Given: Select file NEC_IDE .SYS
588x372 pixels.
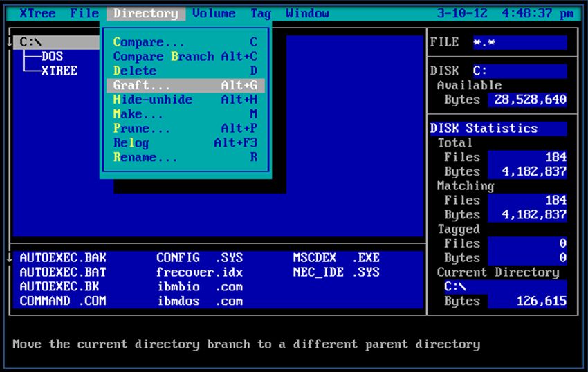Looking at the screenshot, I should click(x=336, y=272).
